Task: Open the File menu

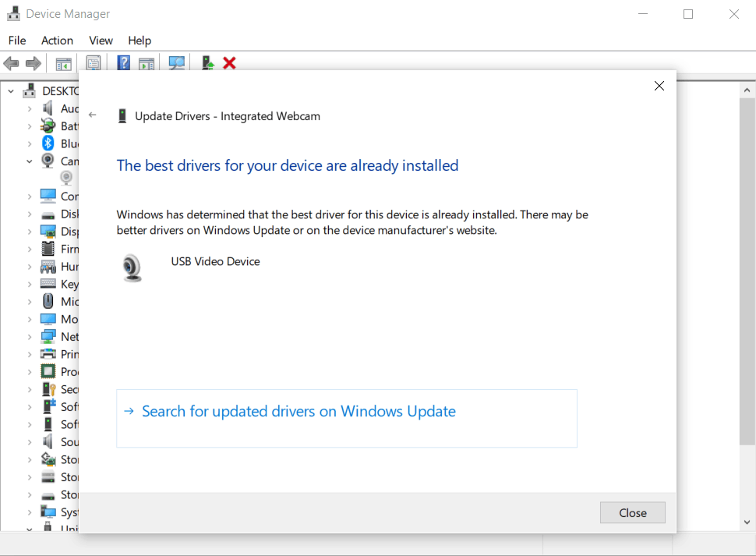Action: (17, 41)
